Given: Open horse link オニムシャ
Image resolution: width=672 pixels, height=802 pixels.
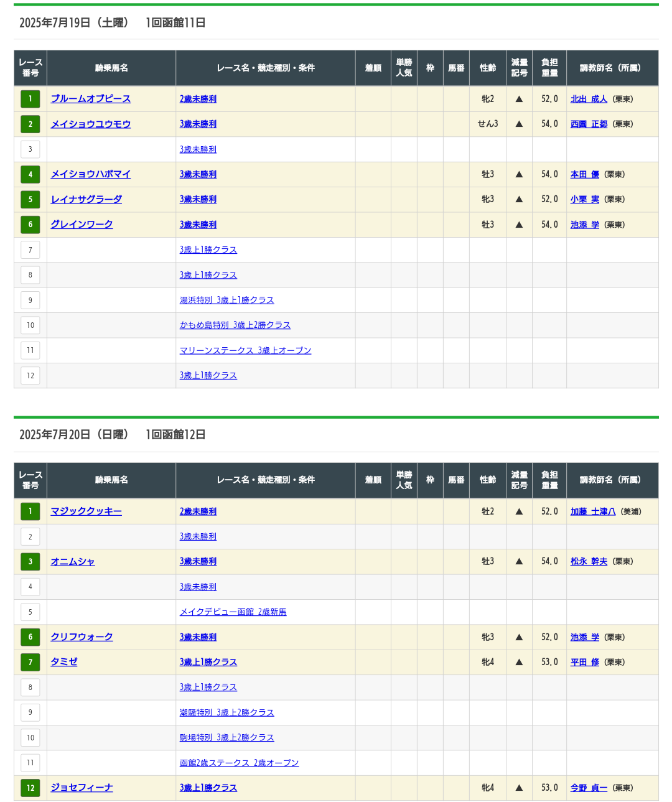Looking at the screenshot, I should pos(73,561).
